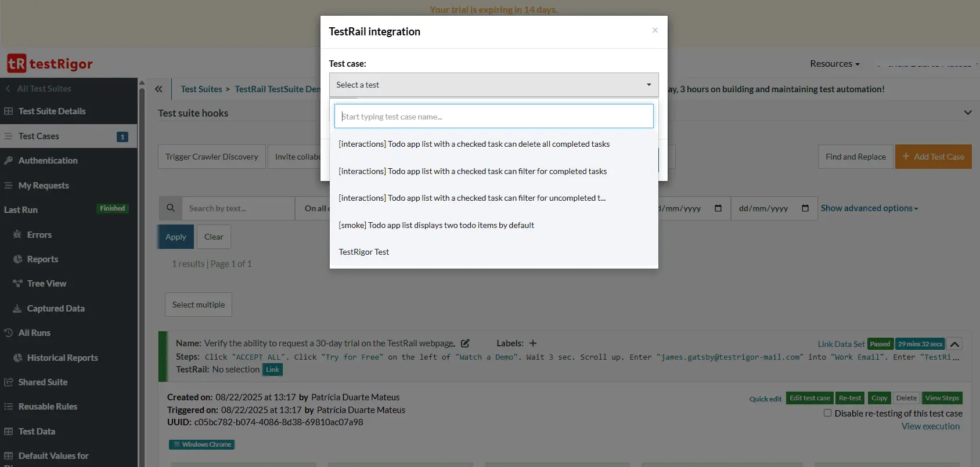Image resolution: width=980 pixels, height=467 pixels.
Task: Add a label with plus icon
Action: (x=533, y=343)
